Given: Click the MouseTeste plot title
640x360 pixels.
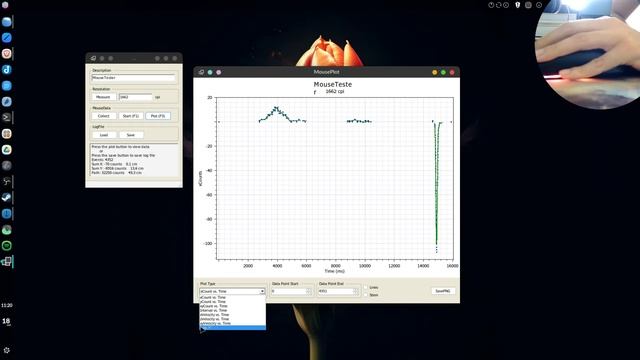Looking at the screenshot, I should pos(333,84).
